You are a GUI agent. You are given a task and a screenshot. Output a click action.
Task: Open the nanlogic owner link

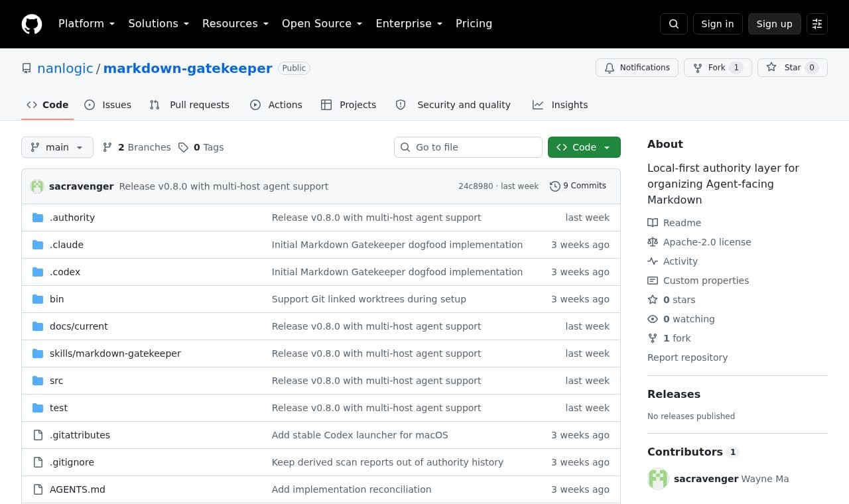tap(65, 68)
